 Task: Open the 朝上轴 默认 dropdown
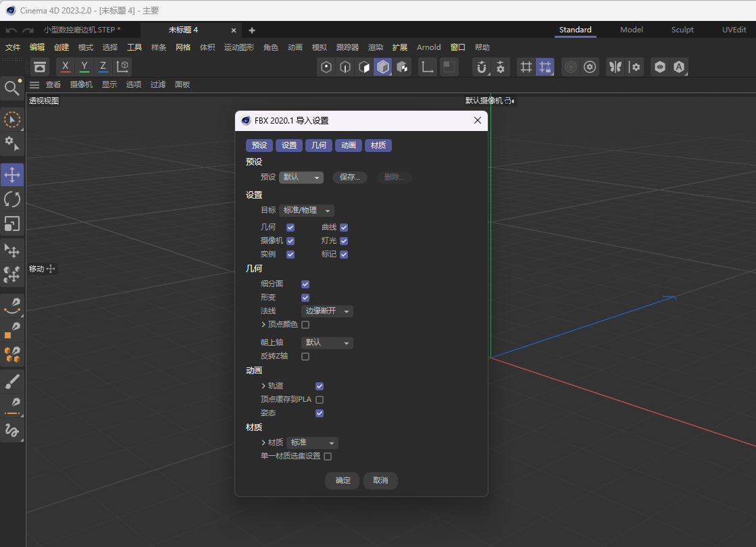tap(327, 342)
